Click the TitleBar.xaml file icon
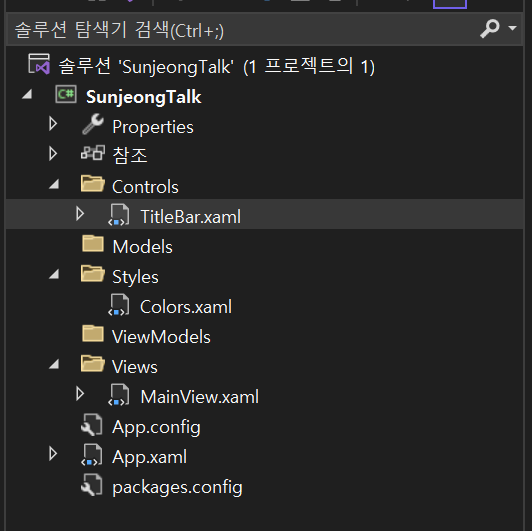Image resolution: width=532 pixels, height=531 pixels. 119,215
